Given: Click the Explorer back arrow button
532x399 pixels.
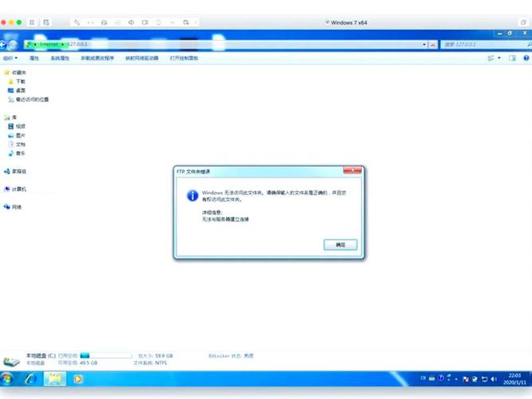Looking at the screenshot, I should (x=3, y=45).
